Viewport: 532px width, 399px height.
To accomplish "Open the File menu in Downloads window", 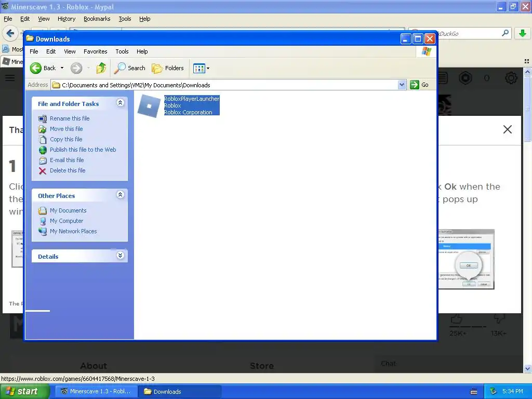I will coord(34,51).
